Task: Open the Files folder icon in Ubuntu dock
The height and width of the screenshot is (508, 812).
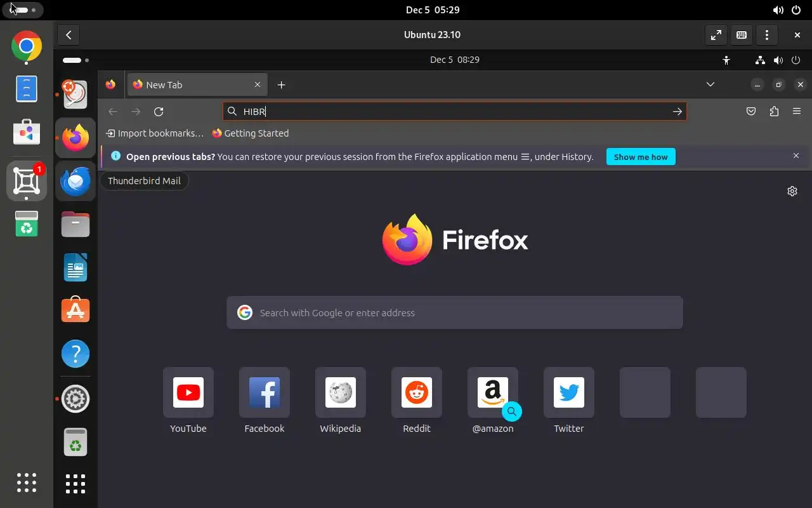Action: (75, 224)
